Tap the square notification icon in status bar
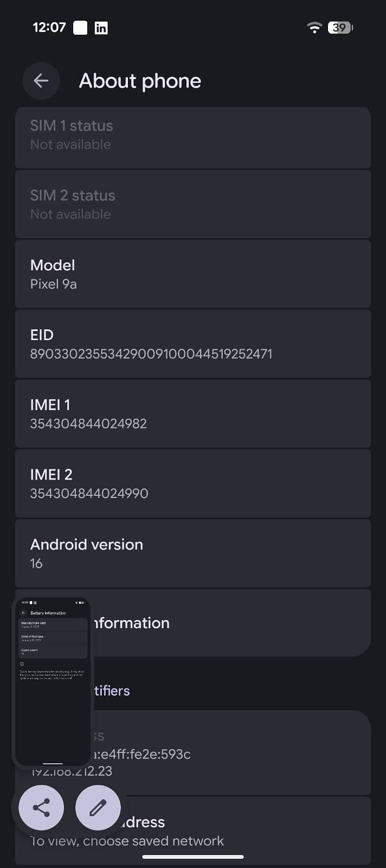 point(80,28)
